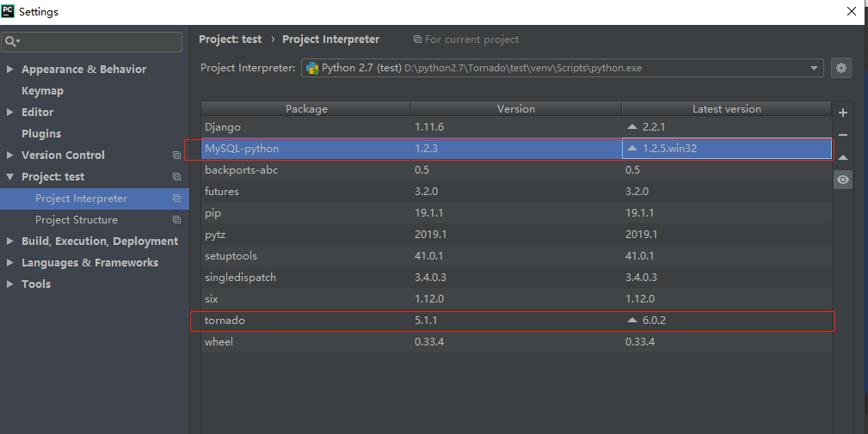This screenshot has width=868, height=434.
Task: Click singledispatch version 3.4.0.3 cell
Action: pos(516,277)
